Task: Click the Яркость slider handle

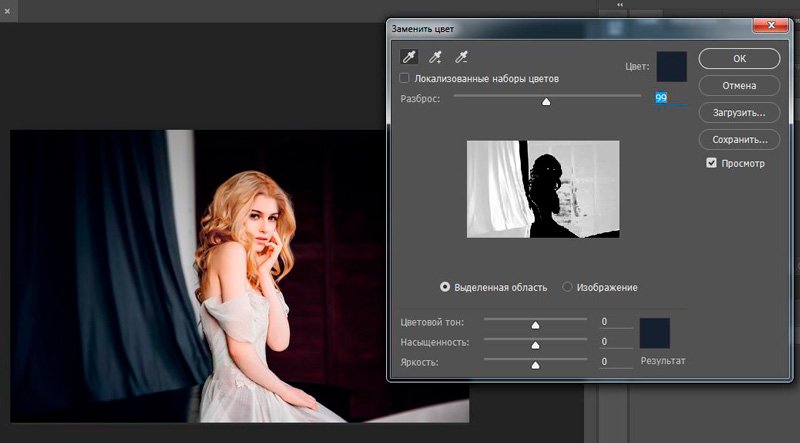Action: (x=535, y=365)
